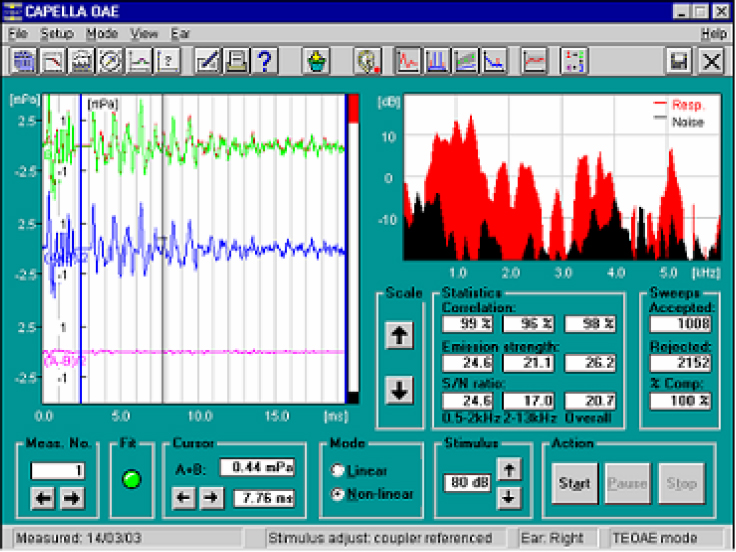This screenshot has height=552, width=736.
Task: Click the pencil edit toolbar icon
Action: point(207,61)
